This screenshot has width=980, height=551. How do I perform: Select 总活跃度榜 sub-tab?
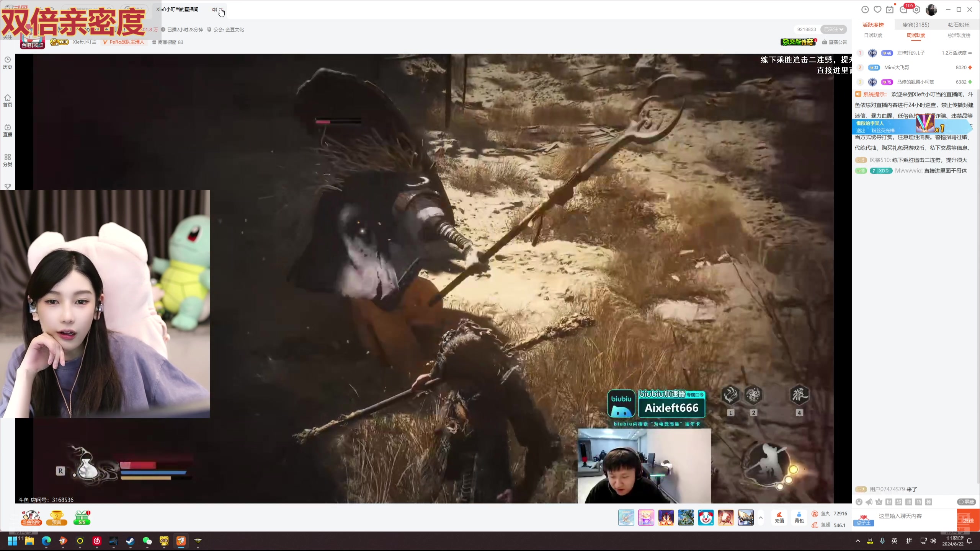pos(959,35)
